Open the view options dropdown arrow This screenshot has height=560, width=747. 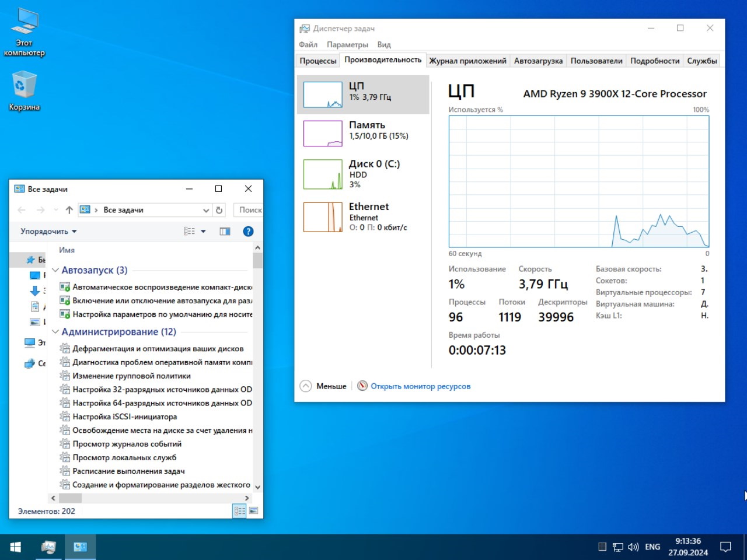203,232
